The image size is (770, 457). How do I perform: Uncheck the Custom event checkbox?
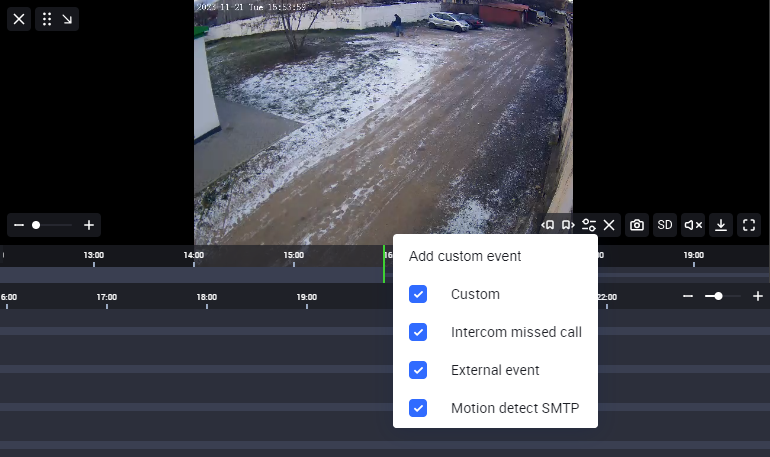point(418,294)
